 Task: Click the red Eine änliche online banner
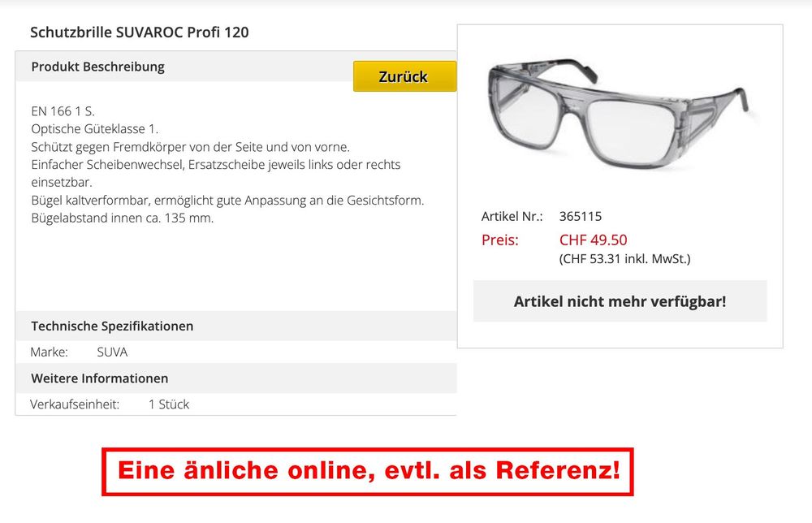coord(368,471)
